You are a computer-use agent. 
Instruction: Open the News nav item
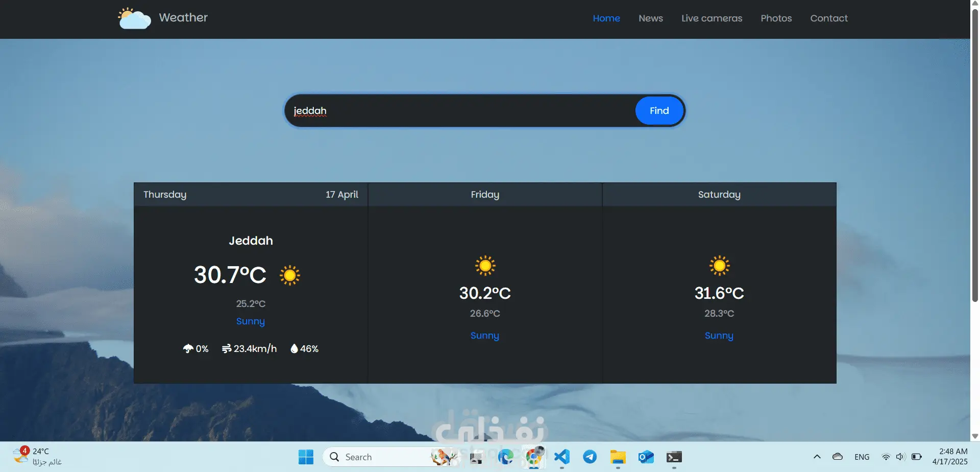pos(651,18)
